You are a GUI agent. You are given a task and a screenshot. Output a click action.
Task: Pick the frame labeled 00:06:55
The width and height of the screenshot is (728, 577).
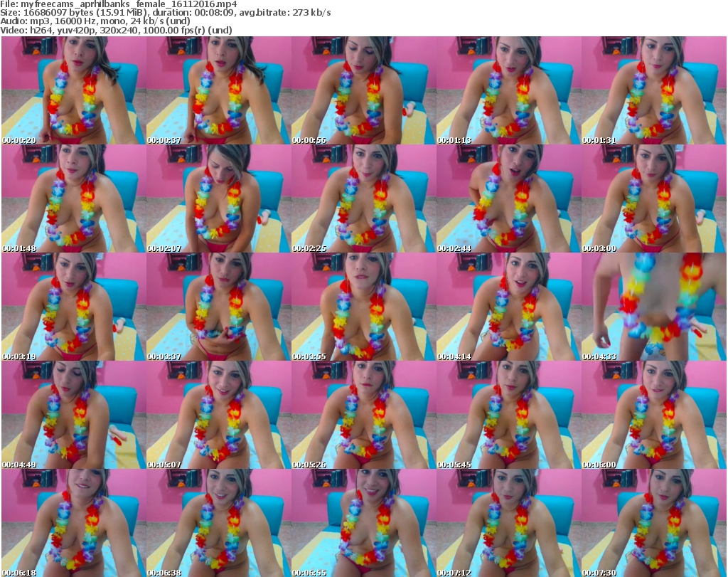363,523
